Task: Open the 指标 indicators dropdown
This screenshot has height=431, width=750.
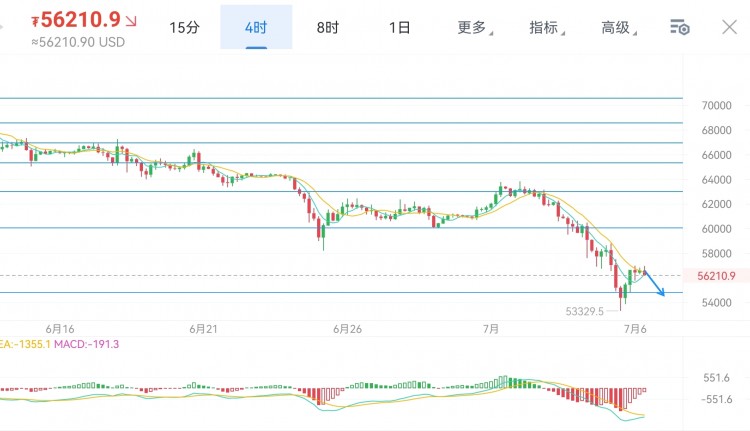Action: (x=547, y=27)
